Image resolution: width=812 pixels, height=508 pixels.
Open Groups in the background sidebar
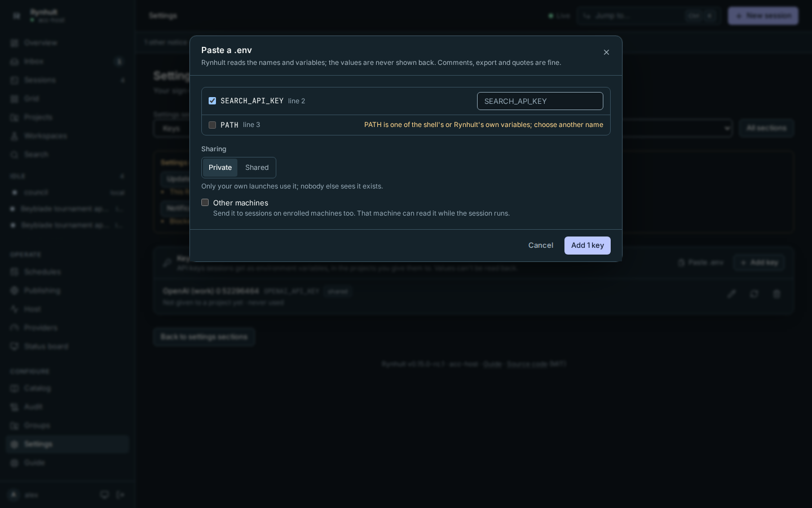68,426
